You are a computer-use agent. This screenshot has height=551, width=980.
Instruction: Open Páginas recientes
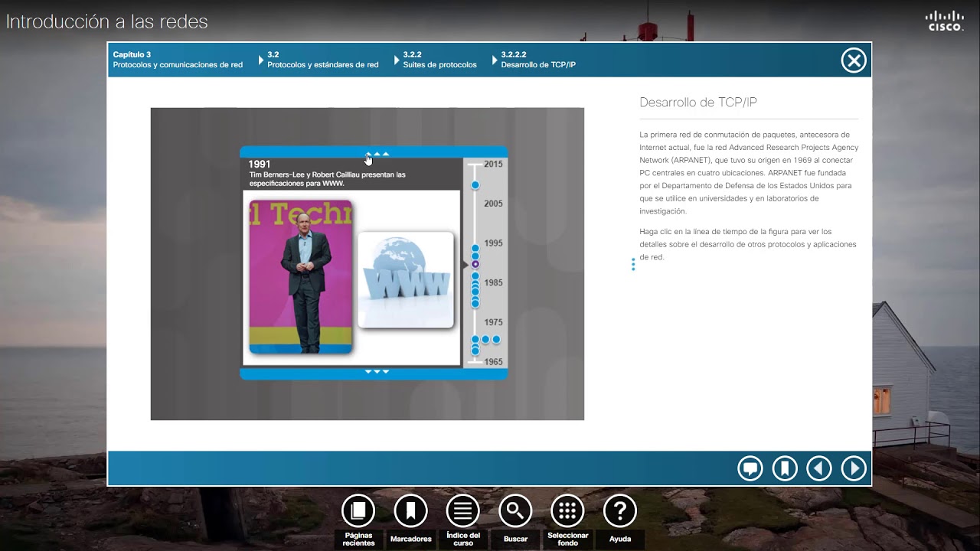pos(358,520)
